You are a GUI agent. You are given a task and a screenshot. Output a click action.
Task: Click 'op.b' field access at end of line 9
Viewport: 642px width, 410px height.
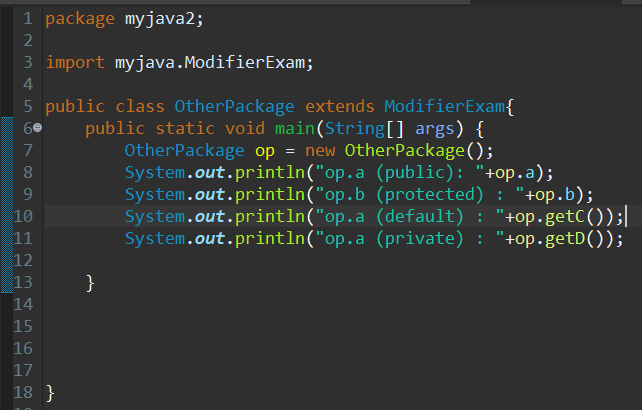tap(555, 195)
